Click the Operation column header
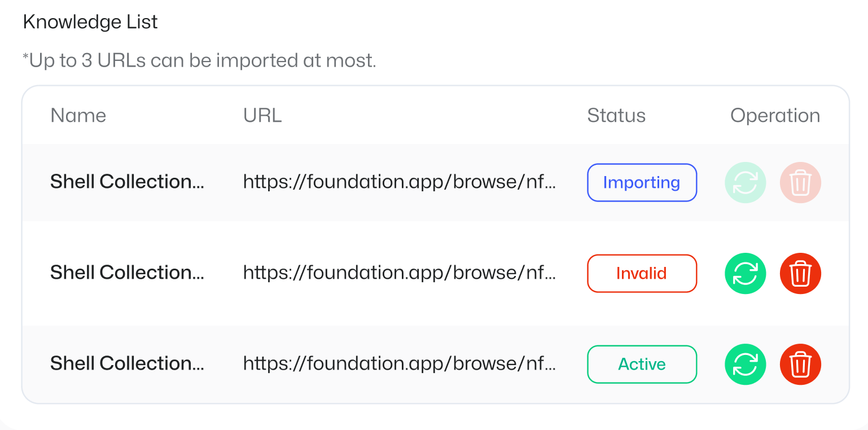The width and height of the screenshot is (868, 430). pos(775,116)
